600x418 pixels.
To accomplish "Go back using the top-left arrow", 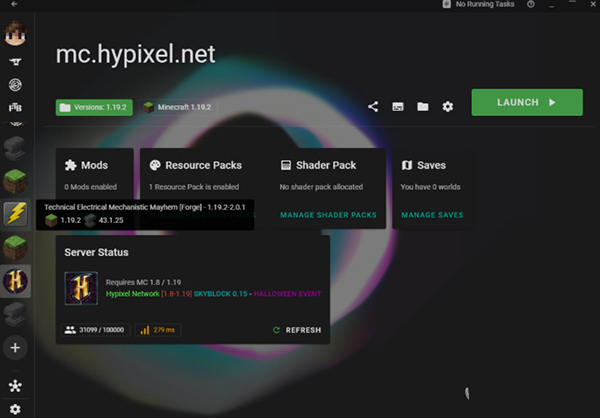I will [x=13, y=5].
